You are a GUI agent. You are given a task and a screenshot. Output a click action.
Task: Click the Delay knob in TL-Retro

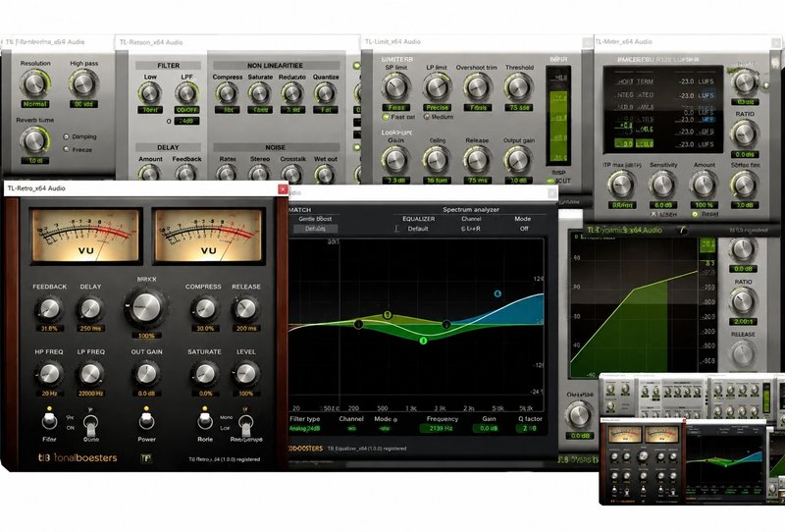[90, 309]
